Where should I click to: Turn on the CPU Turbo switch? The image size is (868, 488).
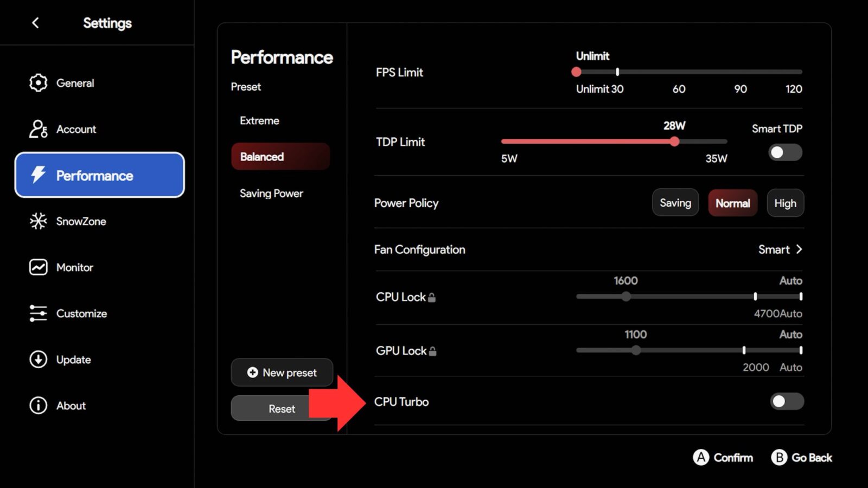tap(786, 401)
